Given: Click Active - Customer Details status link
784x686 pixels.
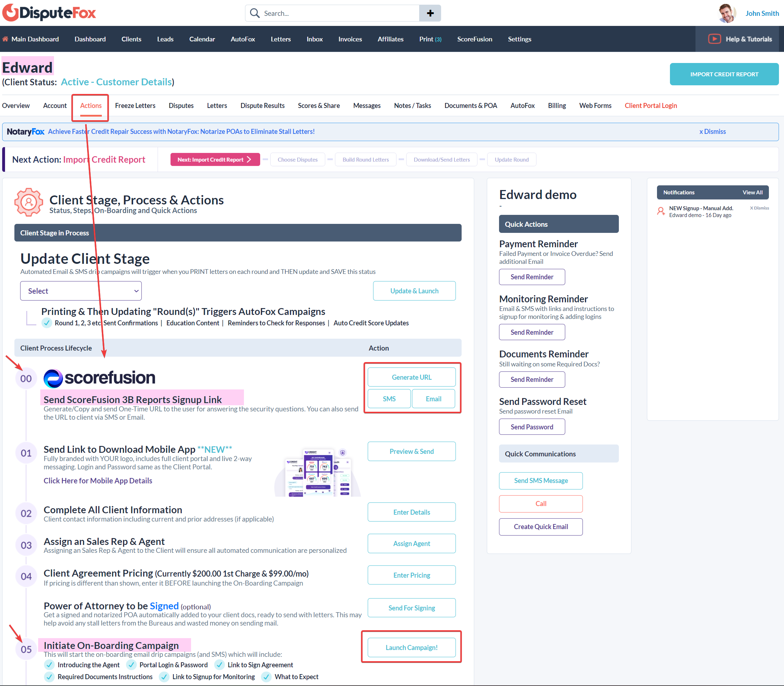Looking at the screenshot, I should [116, 82].
